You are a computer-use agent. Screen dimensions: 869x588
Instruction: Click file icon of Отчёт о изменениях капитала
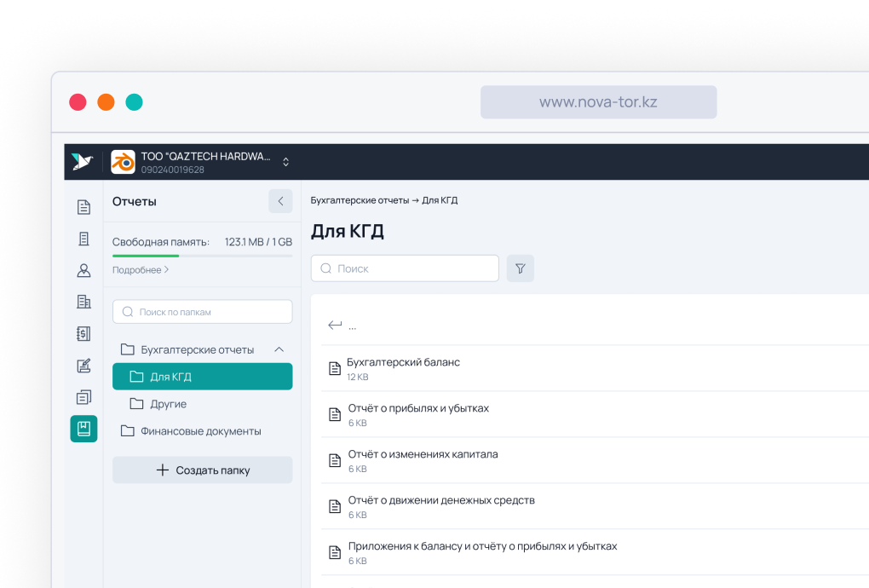[335, 460]
